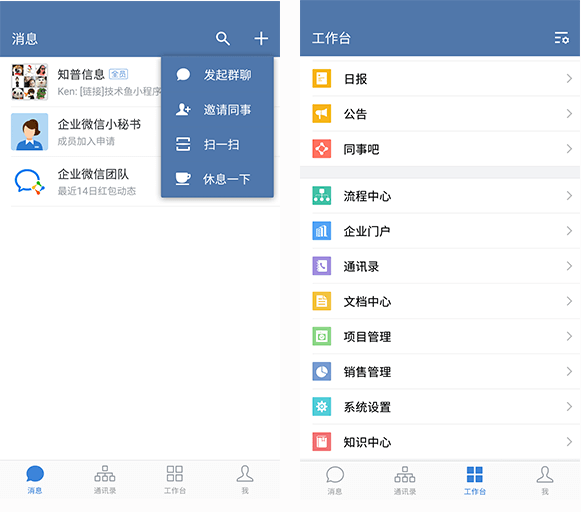
Task: Open the green 流程中心 icon
Action: point(321,196)
